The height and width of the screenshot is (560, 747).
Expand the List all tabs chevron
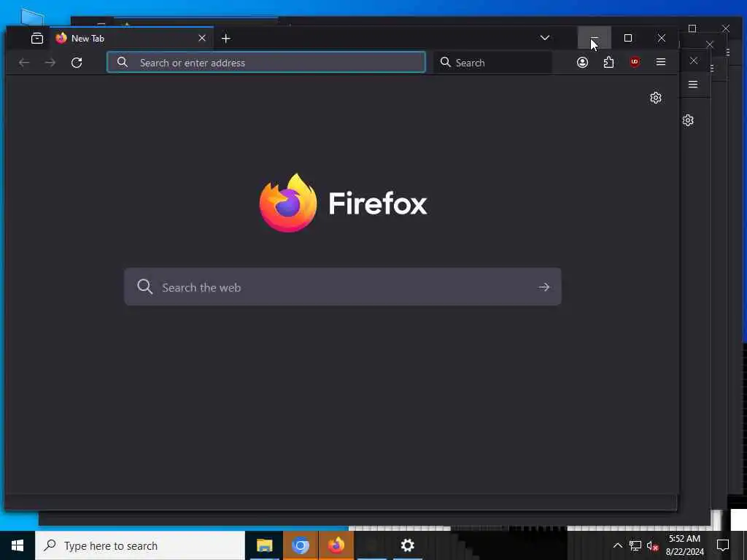click(545, 38)
